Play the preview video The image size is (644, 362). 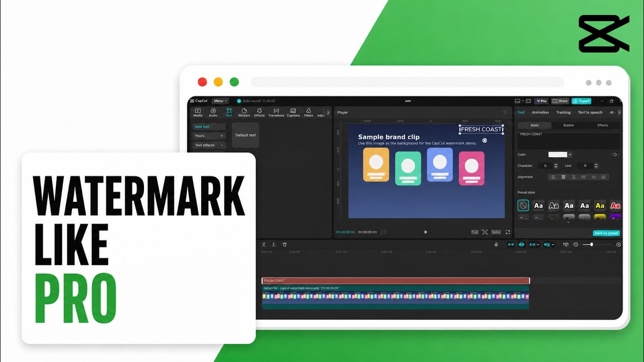click(426, 232)
